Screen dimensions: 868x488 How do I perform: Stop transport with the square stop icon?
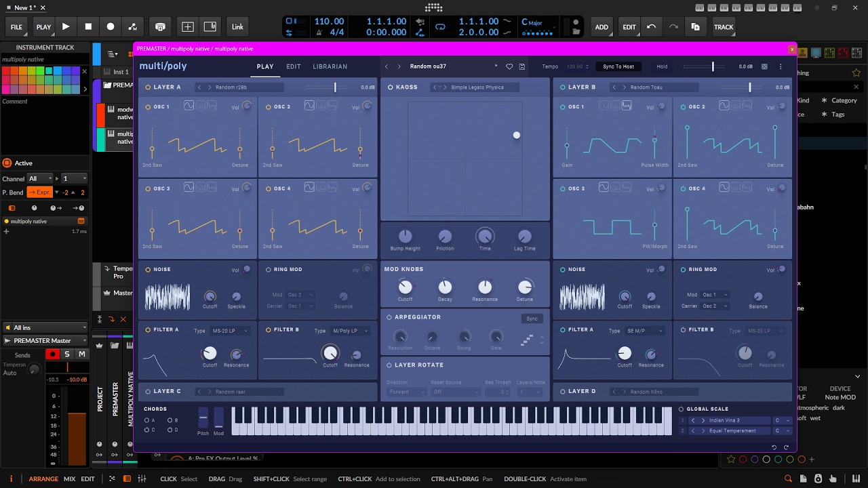click(88, 26)
